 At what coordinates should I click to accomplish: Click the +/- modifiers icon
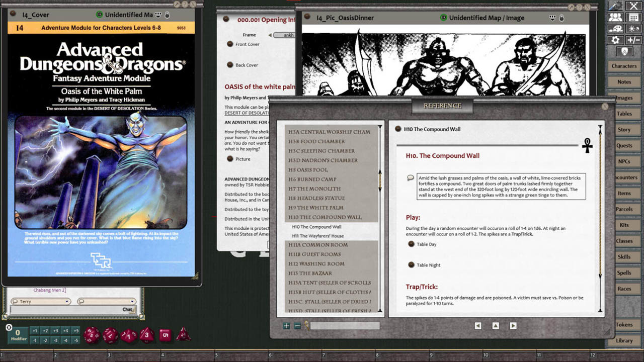(x=634, y=40)
